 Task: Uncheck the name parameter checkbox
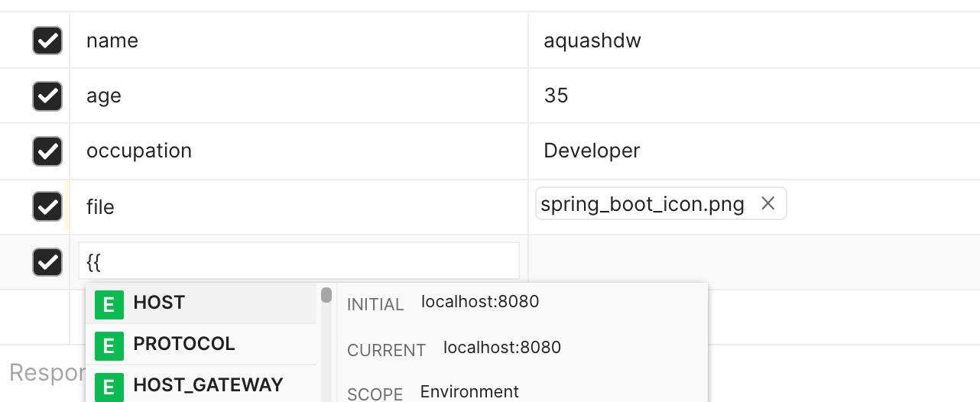(47, 41)
